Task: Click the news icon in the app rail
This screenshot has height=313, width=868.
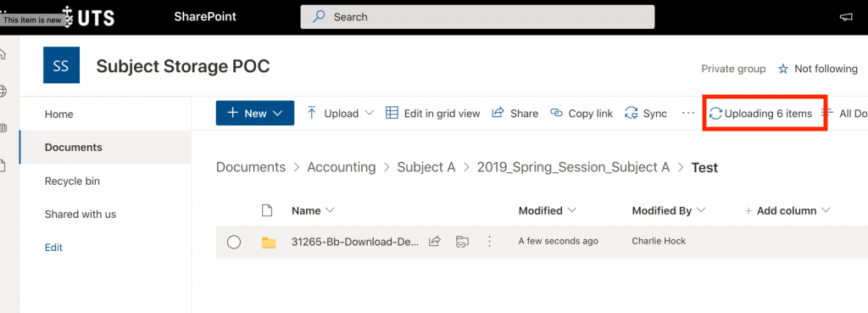Action: coord(3,128)
